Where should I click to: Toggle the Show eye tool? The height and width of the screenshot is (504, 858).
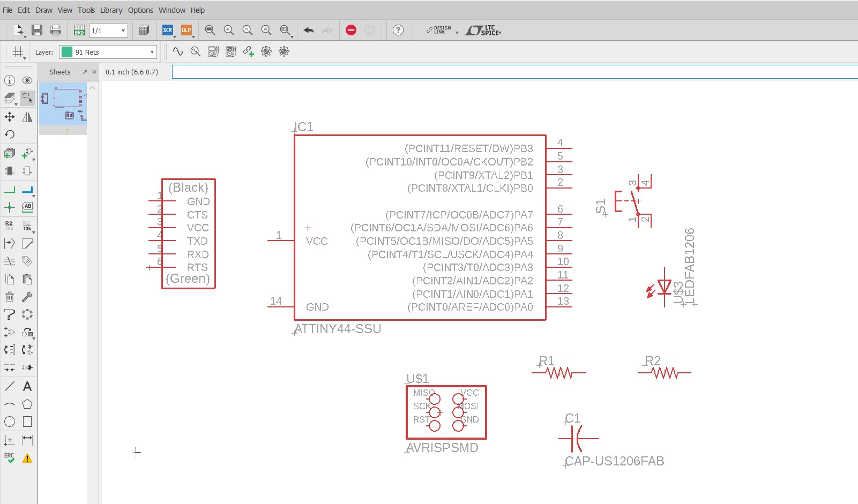click(x=27, y=80)
